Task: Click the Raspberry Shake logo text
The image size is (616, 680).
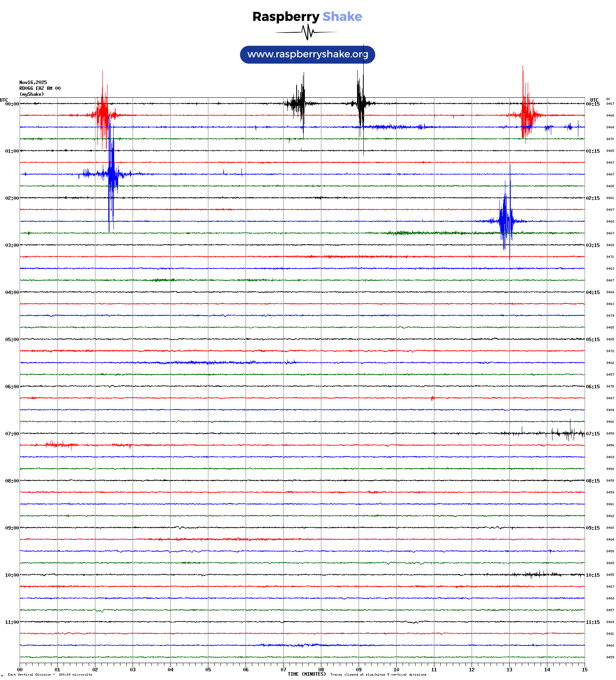Action: pos(307,16)
